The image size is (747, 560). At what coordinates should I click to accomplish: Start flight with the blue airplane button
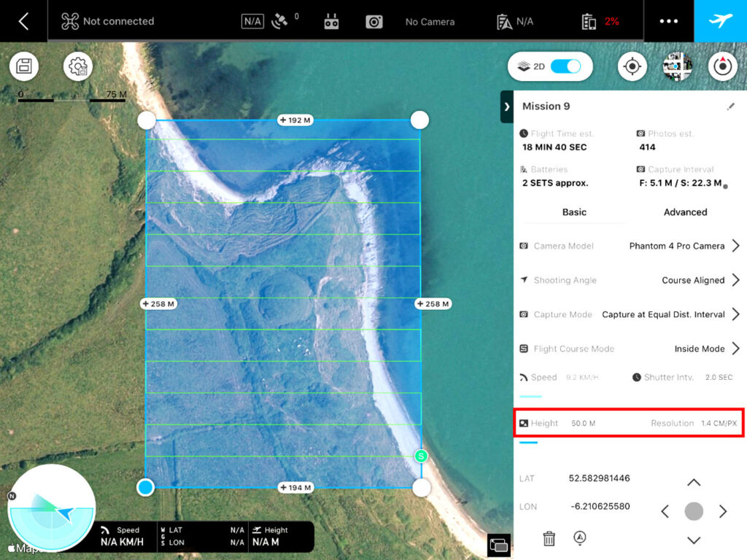(x=720, y=21)
